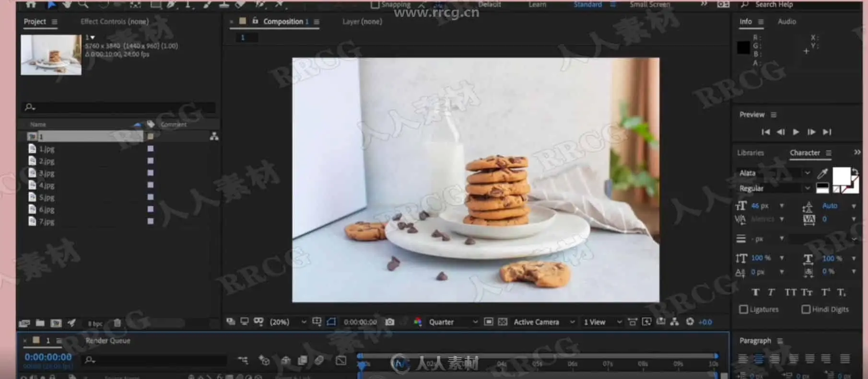Toggle region of interest in viewer
This screenshot has width=868, height=379.
tap(489, 322)
